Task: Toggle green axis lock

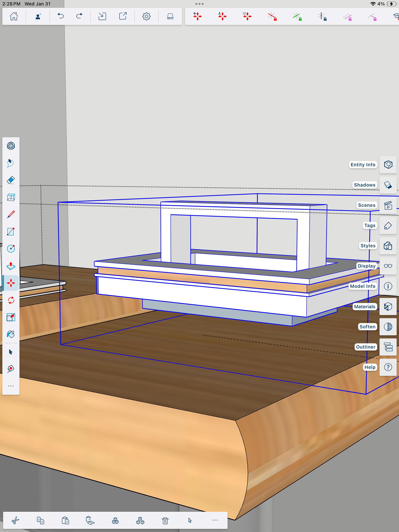Action: pyautogui.click(x=297, y=16)
